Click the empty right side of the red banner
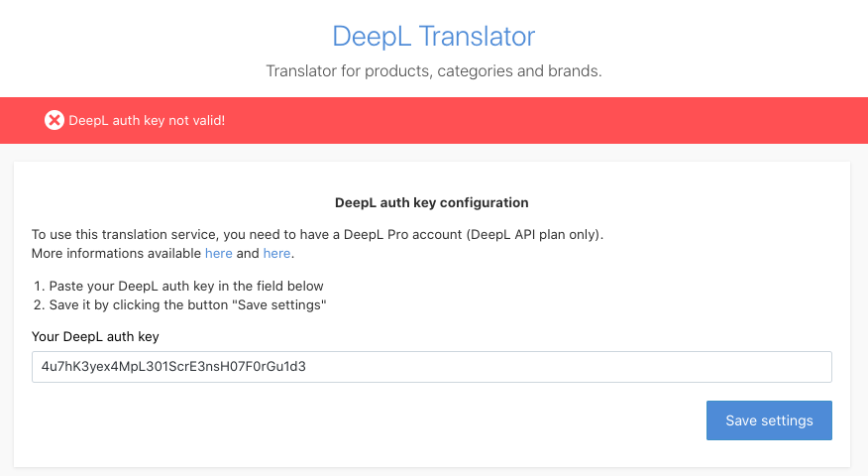868x476 pixels. click(x=644, y=120)
